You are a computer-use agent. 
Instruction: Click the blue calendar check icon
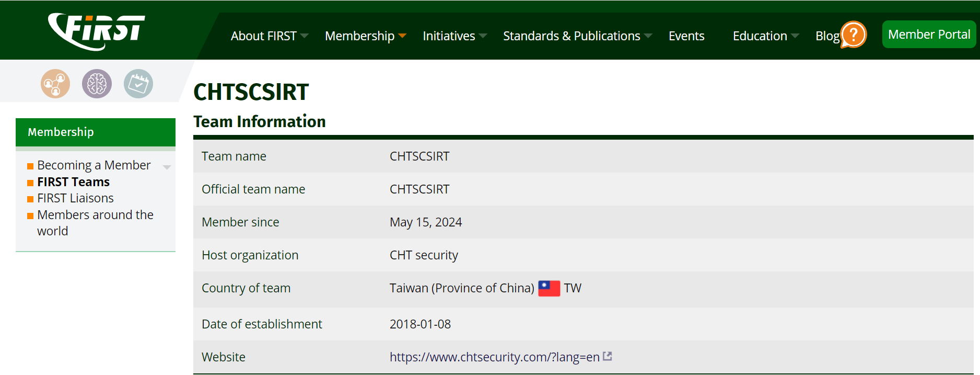(x=138, y=84)
